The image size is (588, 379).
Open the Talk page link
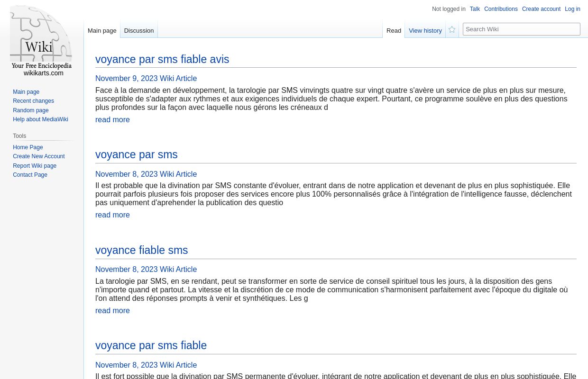475,9
